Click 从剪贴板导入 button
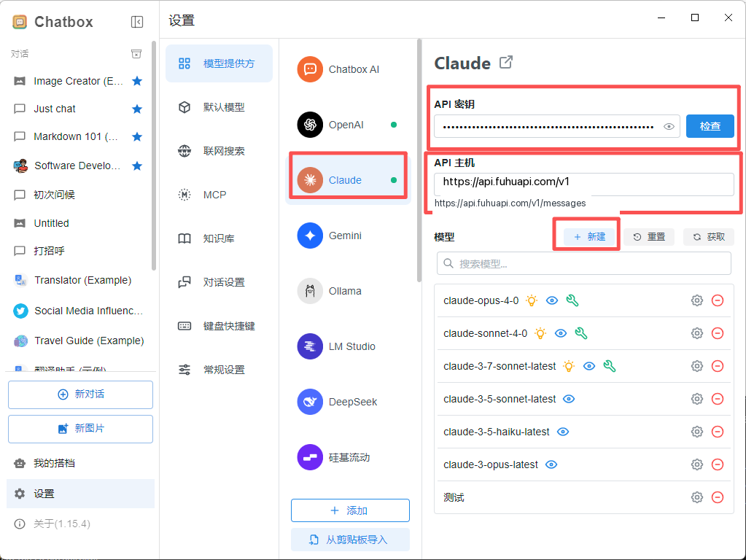The width and height of the screenshot is (746, 560). click(x=350, y=540)
